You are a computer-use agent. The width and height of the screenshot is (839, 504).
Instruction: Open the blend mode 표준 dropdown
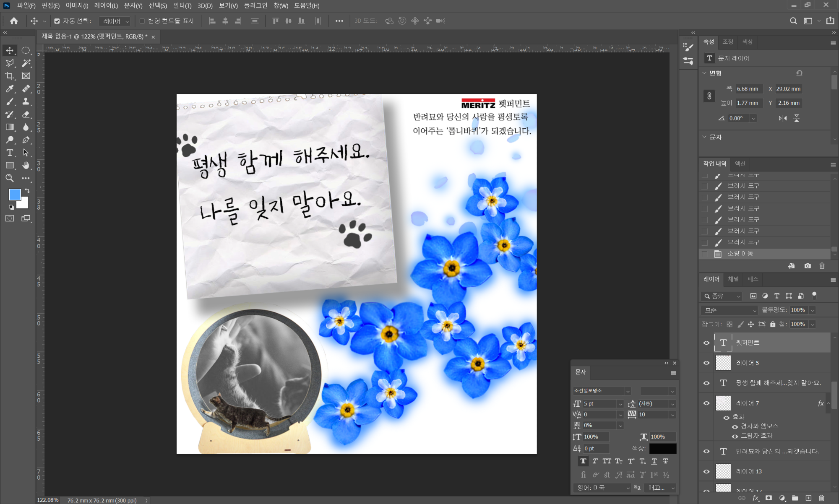tap(729, 310)
